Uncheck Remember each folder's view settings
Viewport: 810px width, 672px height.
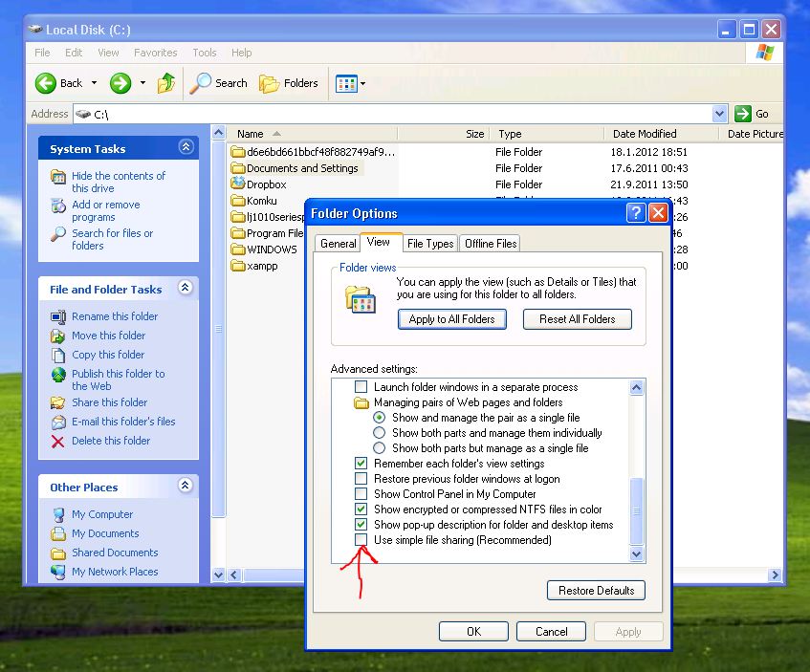[x=361, y=464]
